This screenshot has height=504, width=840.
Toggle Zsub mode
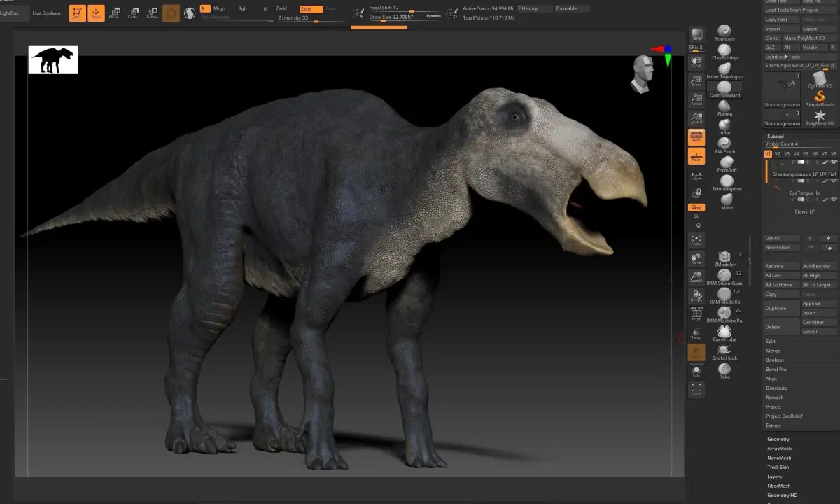point(311,9)
